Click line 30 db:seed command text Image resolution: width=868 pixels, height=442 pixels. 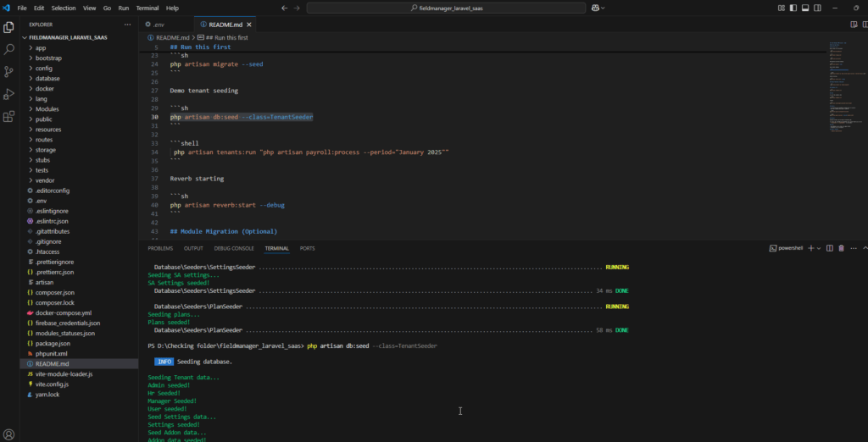pyautogui.click(x=242, y=118)
